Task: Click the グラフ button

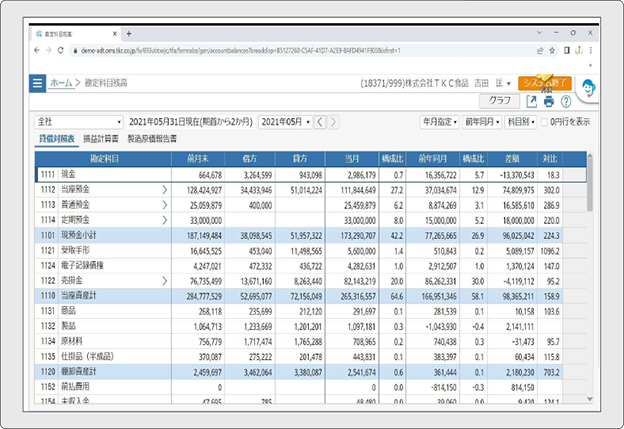Action: 499,101
